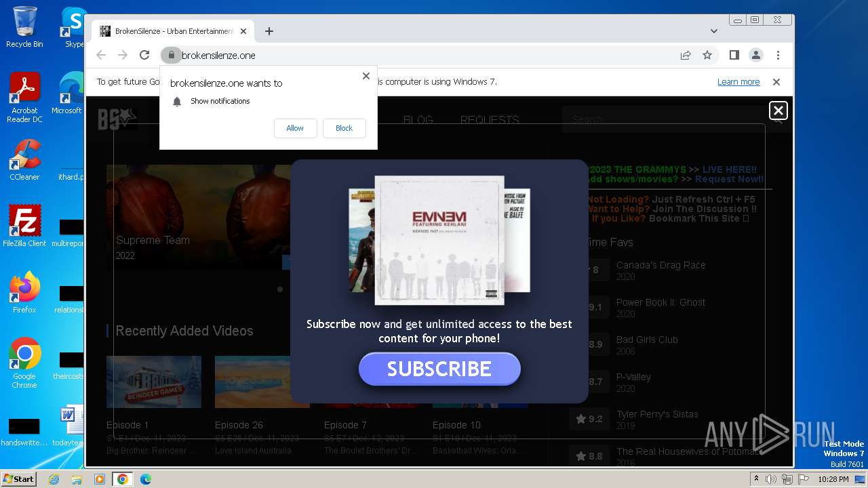Launch Firefox from the desktop
This screenshot has height=488, width=868.
(x=24, y=293)
